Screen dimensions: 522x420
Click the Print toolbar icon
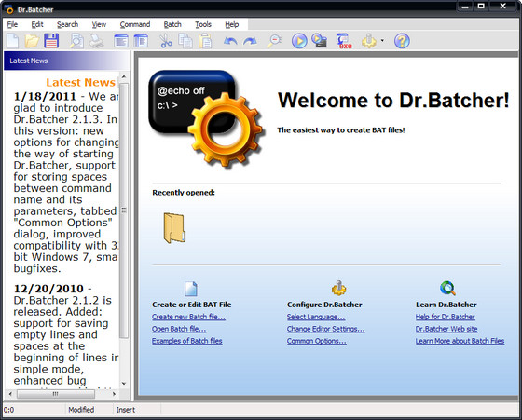[x=97, y=41]
